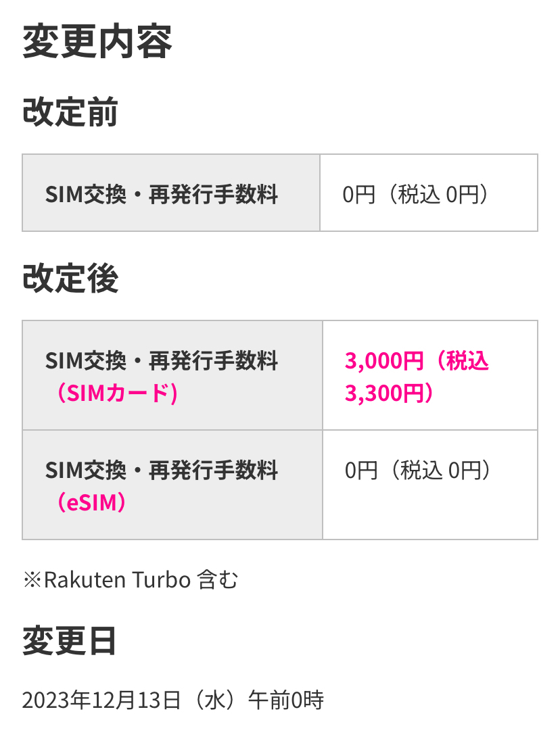Click SIM交換・再発行手数料 text in the SIMカード row
The image size is (560, 743).
tap(162, 361)
